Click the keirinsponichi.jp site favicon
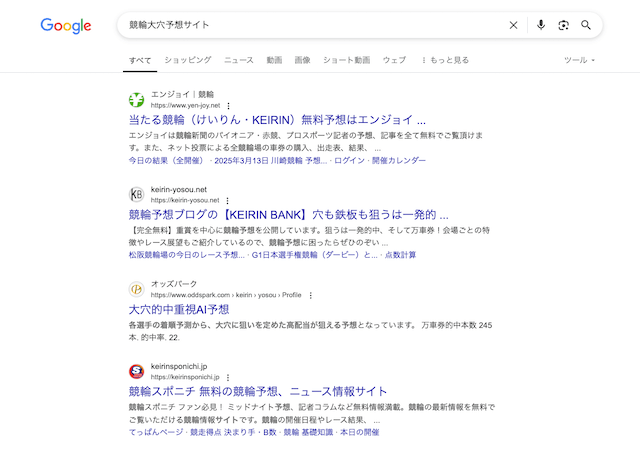The image size is (640, 449). pos(137,371)
